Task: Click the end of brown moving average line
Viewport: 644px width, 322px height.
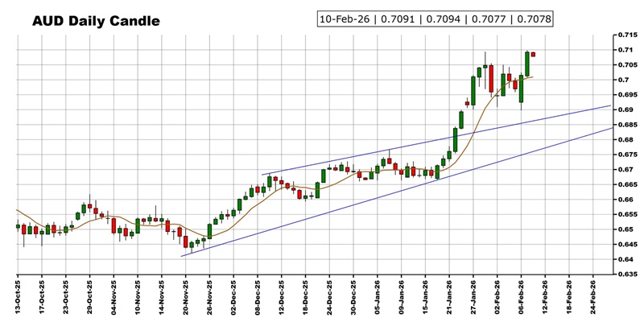Action: pos(533,76)
